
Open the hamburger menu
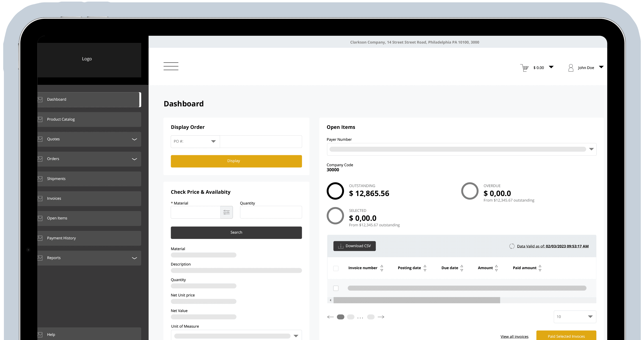171,66
